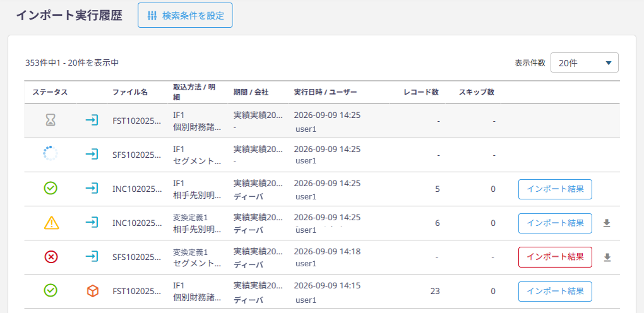The width and height of the screenshot is (644, 313).
Task: Click import arrow icon in error SFS102025 row
Action: point(92,257)
